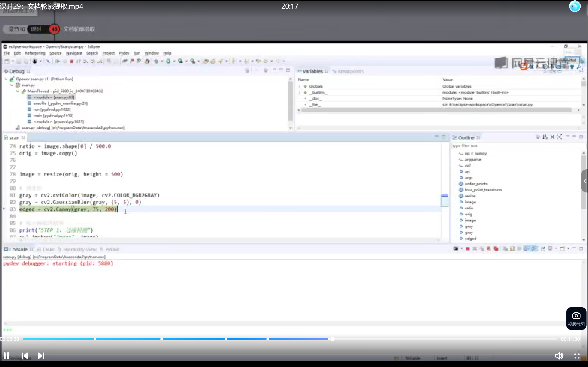Open the Run launch dropdown arrow

pyautogui.click(x=174, y=61)
